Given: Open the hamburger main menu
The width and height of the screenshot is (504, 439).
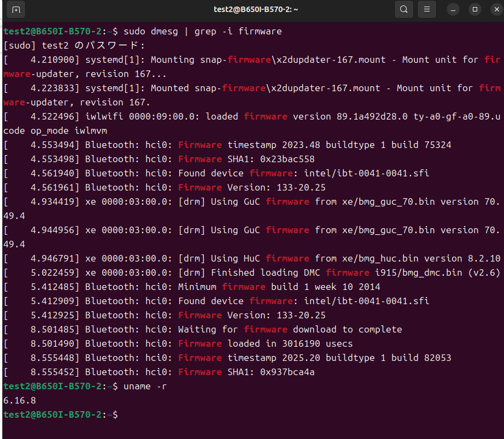Looking at the screenshot, I should point(426,9).
